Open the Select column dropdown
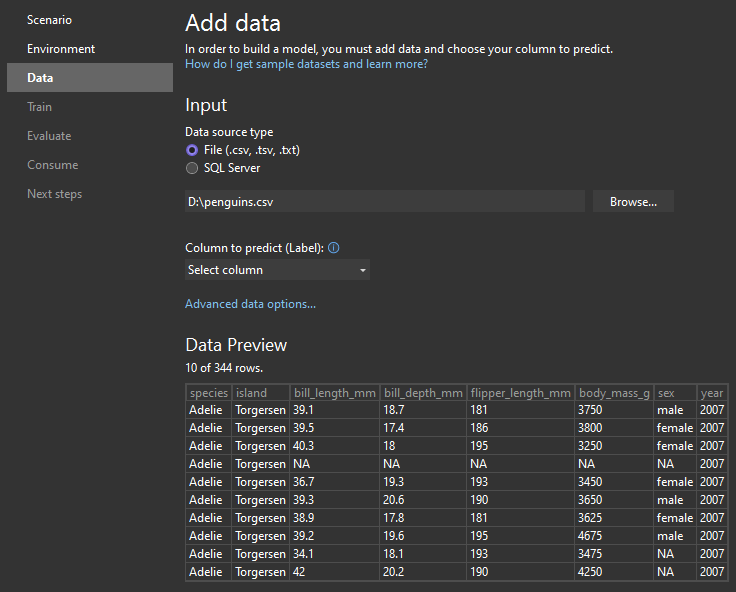 (277, 270)
